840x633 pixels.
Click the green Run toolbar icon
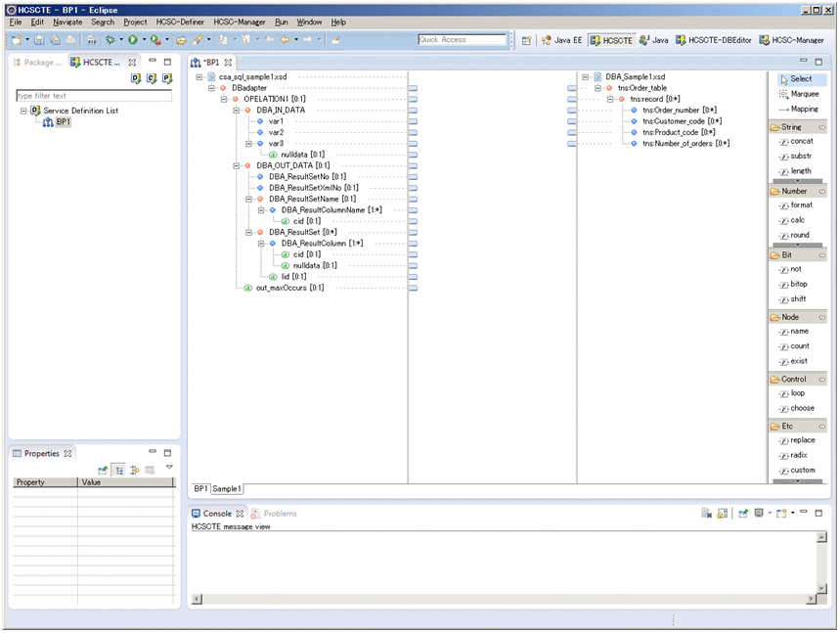pyautogui.click(x=133, y=40)
